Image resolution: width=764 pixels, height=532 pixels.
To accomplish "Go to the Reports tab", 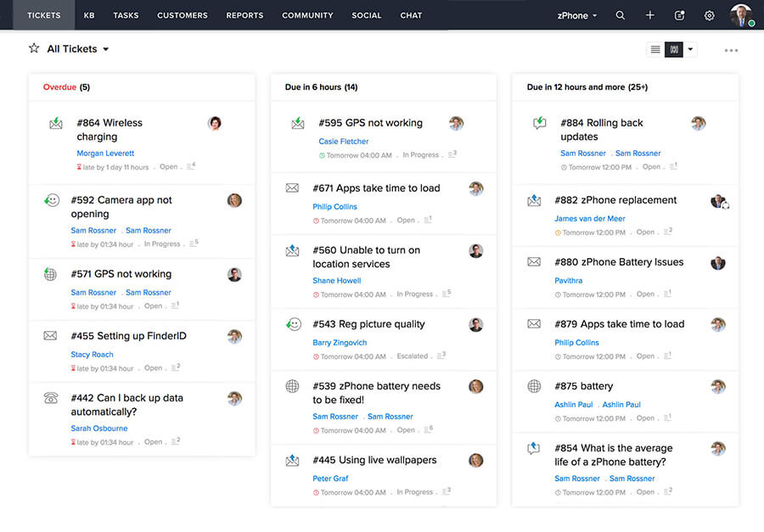I will (244, 15).
